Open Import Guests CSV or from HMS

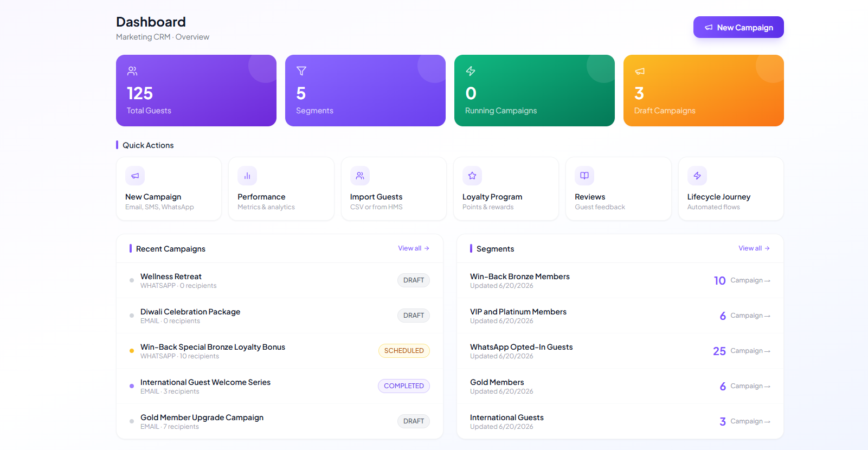[x=394, y=189]
